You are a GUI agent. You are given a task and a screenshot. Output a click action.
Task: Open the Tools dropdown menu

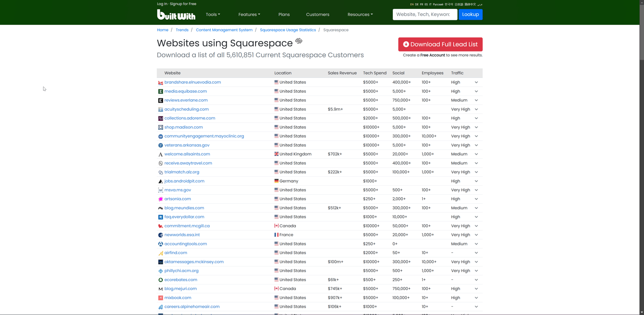213,15
